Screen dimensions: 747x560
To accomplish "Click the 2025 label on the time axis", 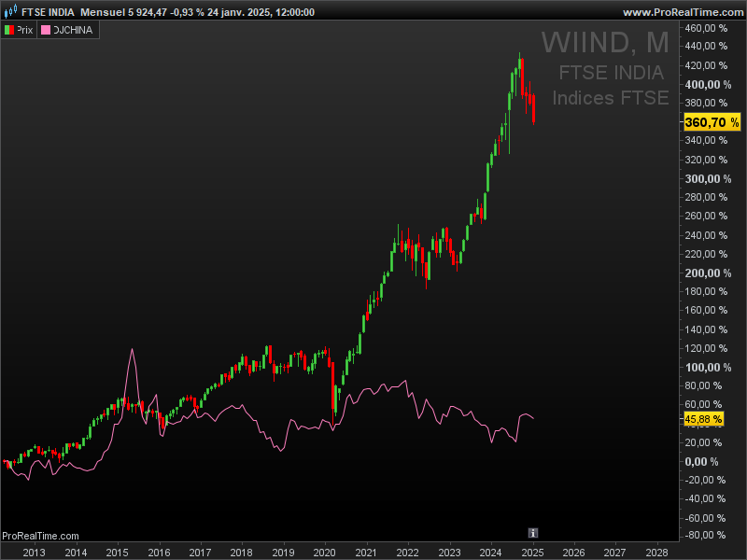I will tap(532, 553).
